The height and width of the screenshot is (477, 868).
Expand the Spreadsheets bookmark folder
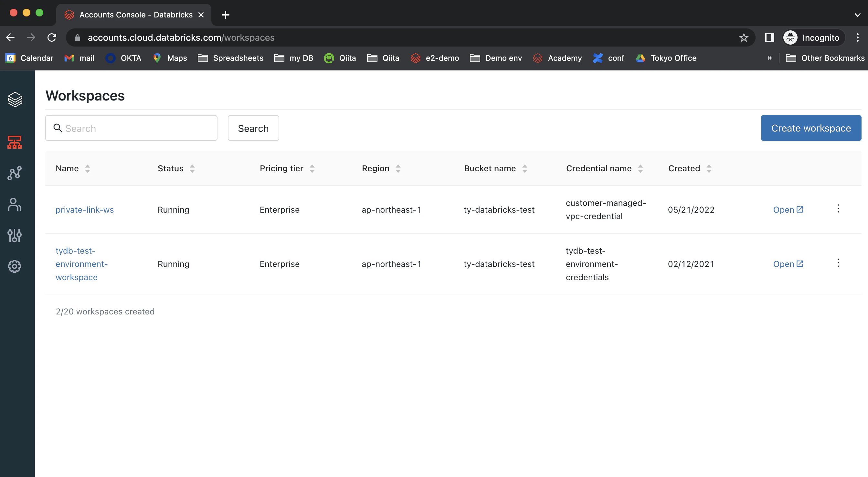[230, 58]
